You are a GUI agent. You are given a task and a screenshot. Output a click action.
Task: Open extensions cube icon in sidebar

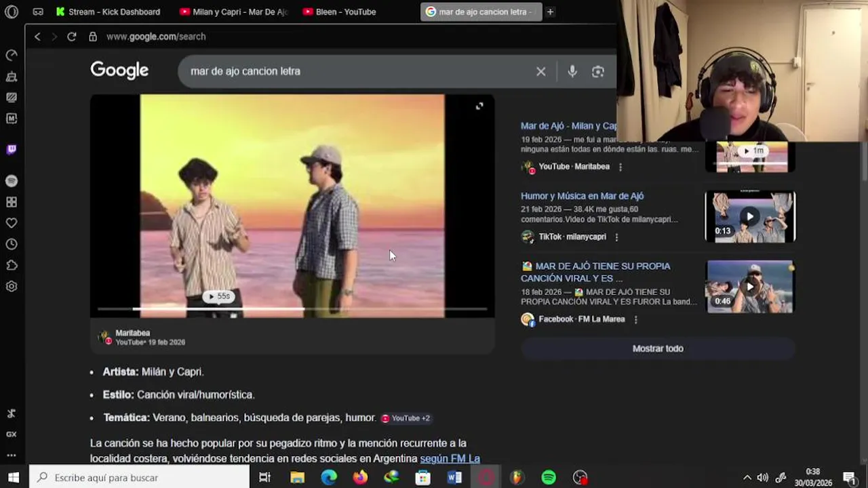(12, 265)
